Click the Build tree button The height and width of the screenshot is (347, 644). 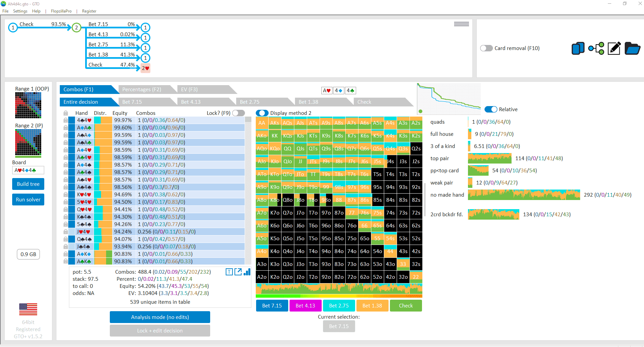tap(28, 184)
